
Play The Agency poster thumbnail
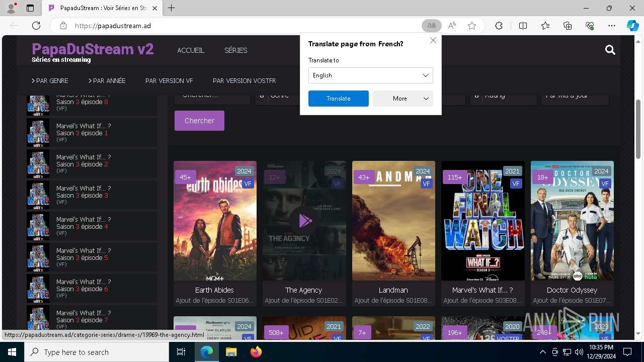click(304, 221)
